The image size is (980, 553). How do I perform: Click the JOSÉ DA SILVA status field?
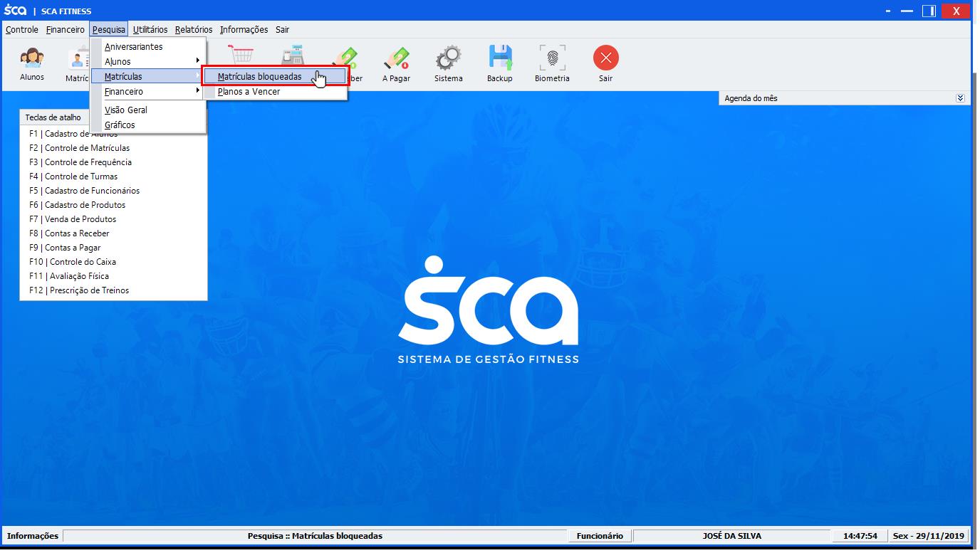point(731,536)
